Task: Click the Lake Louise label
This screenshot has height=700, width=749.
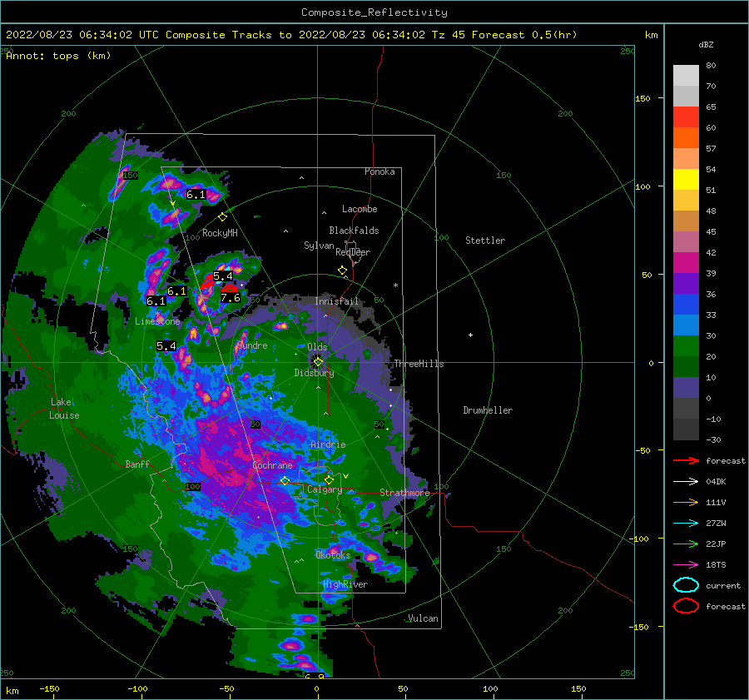Action: pos(64,409)
